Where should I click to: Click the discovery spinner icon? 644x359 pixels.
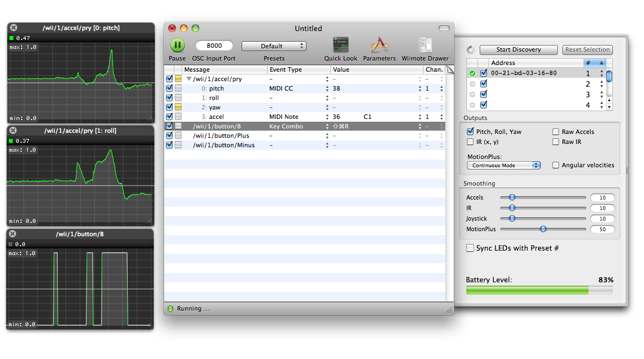pos(471,50)
